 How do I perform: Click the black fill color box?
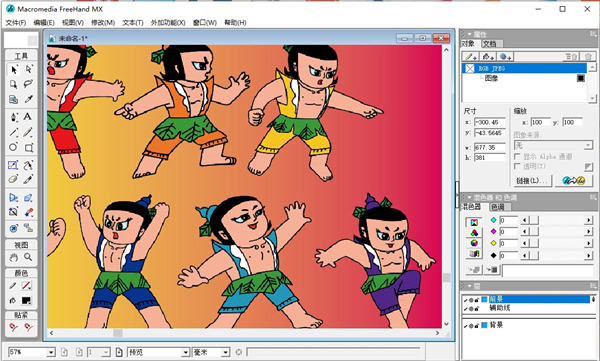pos(26,301)
